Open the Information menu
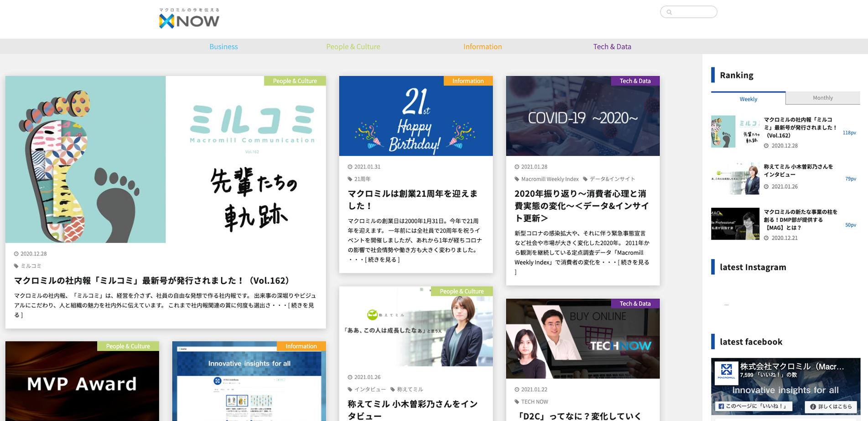868x421 pixels. tap(483, 46)
